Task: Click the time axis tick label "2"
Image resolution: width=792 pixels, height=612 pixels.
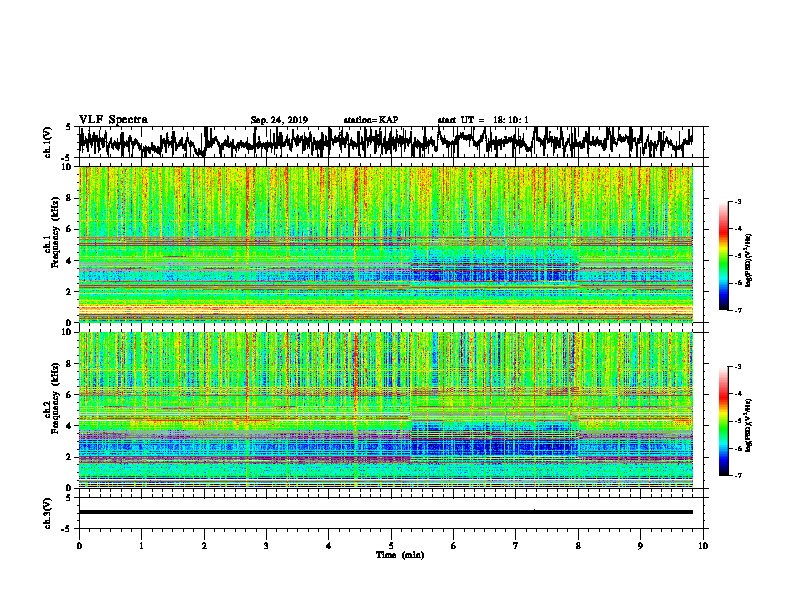Action: [204, 546]
